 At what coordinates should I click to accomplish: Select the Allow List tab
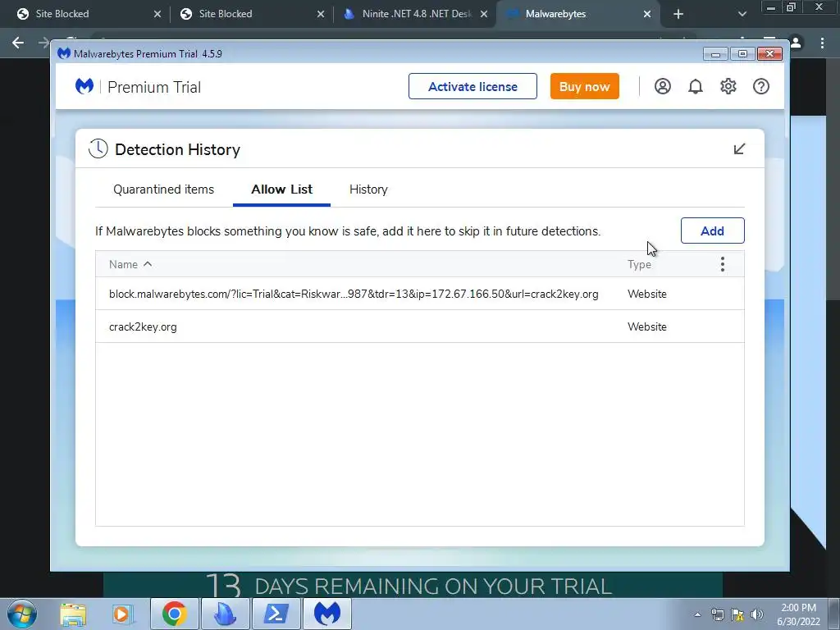pyautogui.click(x=282, y=189)
